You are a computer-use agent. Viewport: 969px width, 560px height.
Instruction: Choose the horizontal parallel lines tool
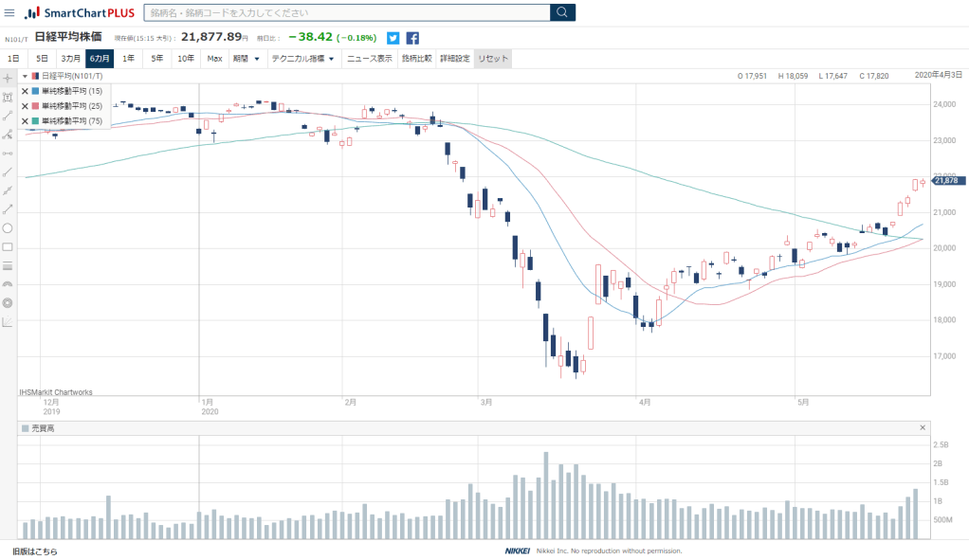click(8, 265)
